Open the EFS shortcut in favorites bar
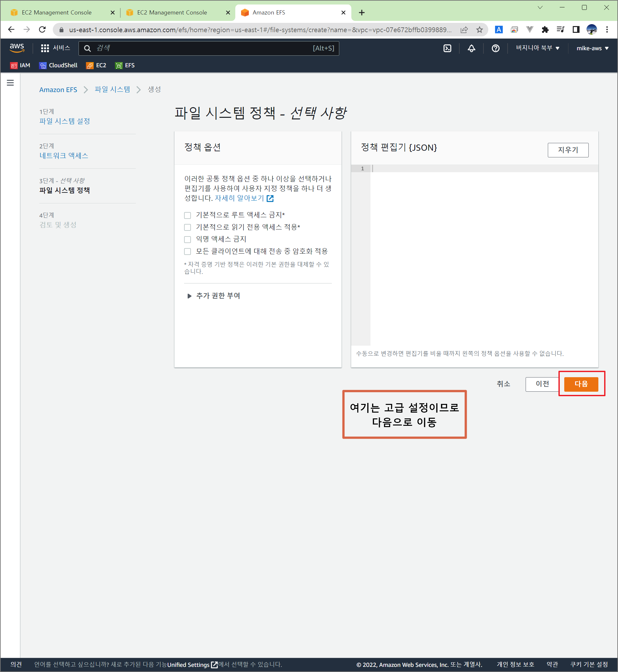The width and height of the screenshot is (618, 672). [125, 66]
